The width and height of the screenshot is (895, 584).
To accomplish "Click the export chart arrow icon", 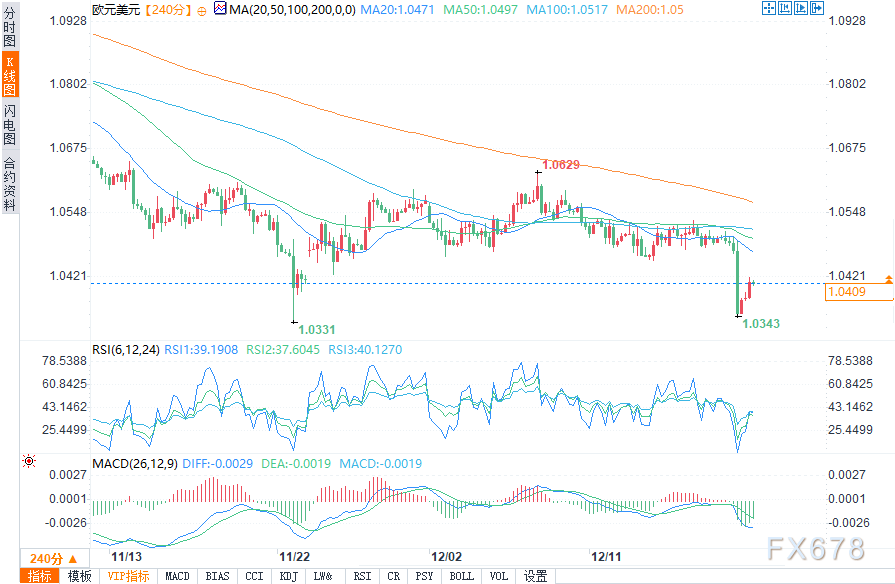I will pos(817,8).
